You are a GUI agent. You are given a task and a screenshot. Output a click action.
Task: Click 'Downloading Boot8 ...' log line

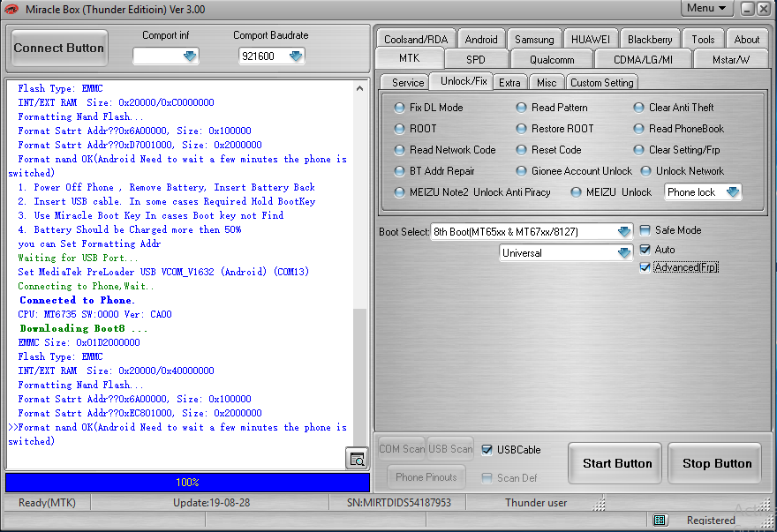(x=83, y=328)
